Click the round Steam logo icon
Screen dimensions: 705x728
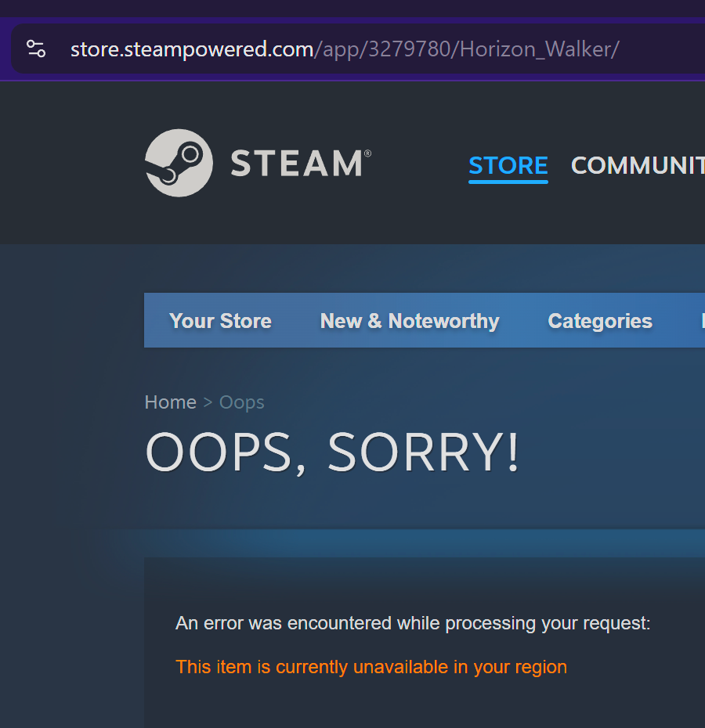[179, 163]
